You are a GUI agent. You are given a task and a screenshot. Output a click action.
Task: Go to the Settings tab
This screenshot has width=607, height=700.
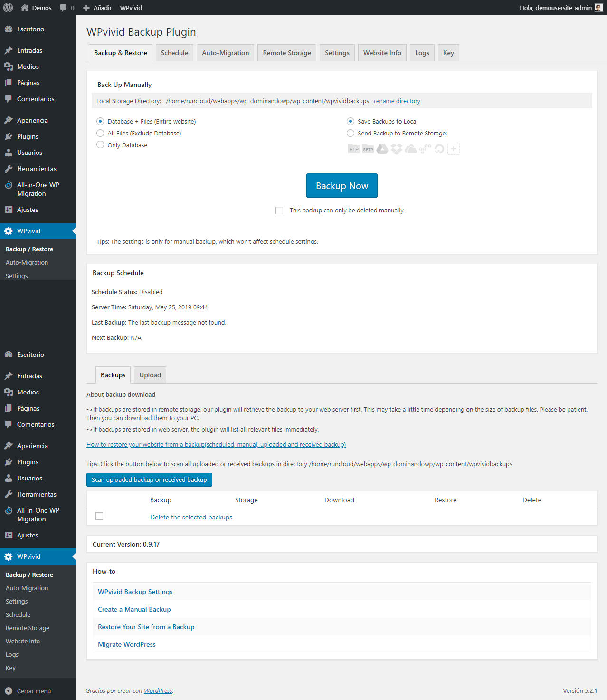click(337, 53)
